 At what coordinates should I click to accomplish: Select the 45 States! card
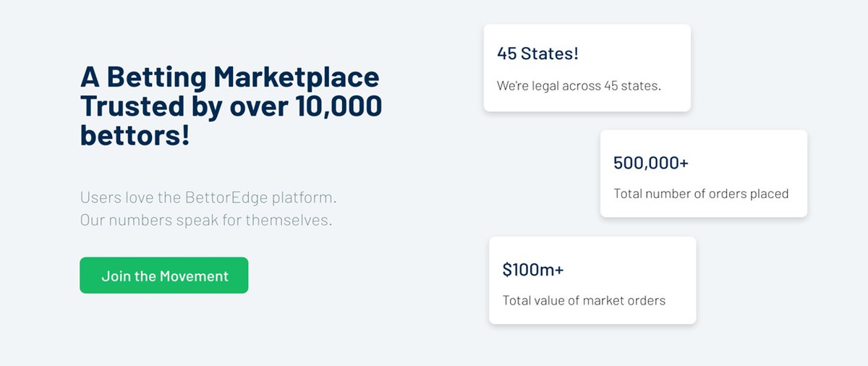(587, 68)
